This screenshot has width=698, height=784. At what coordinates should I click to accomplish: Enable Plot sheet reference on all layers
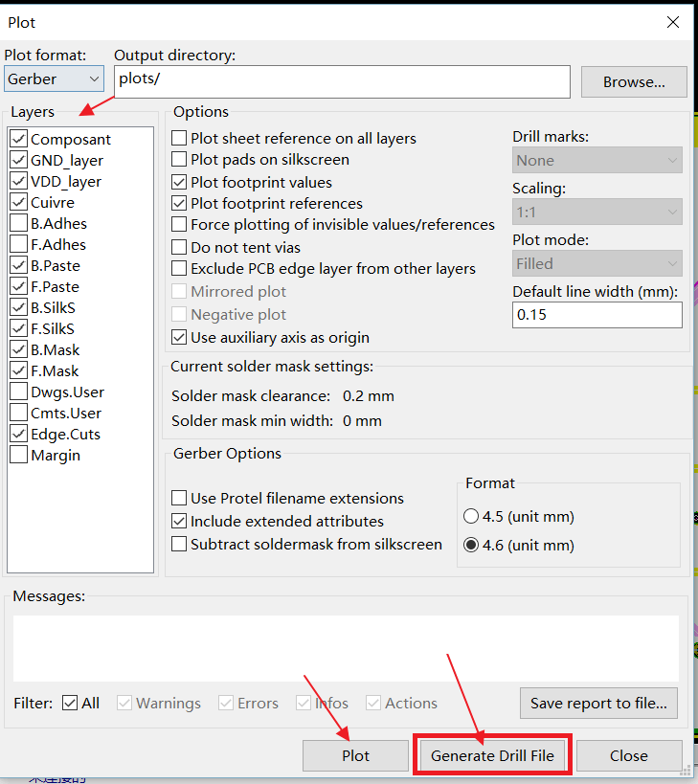pyautogui.click(x=179, y=138)
